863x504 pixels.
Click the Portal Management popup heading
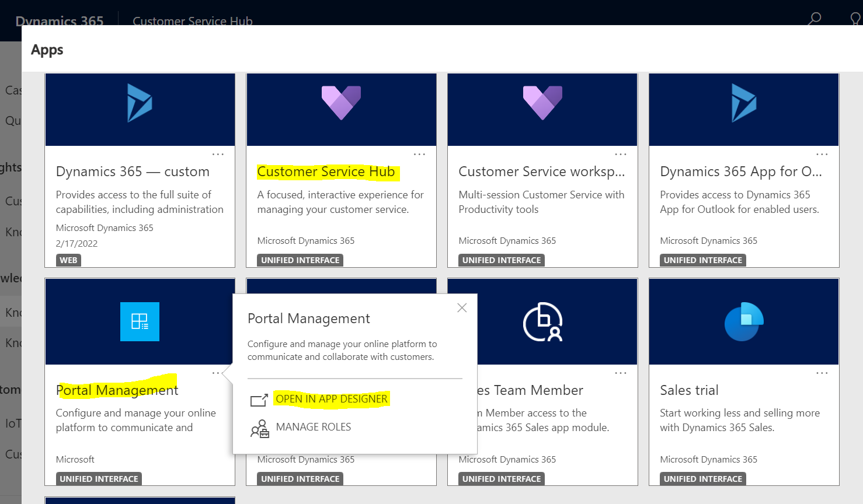tap(308, 318)
